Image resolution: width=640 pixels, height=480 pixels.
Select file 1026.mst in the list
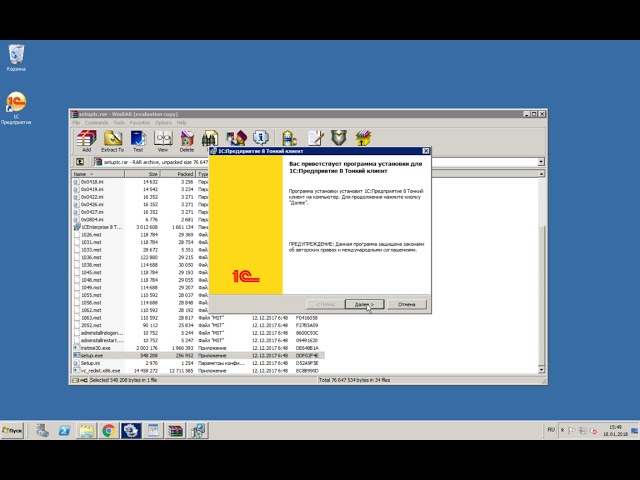91,235
